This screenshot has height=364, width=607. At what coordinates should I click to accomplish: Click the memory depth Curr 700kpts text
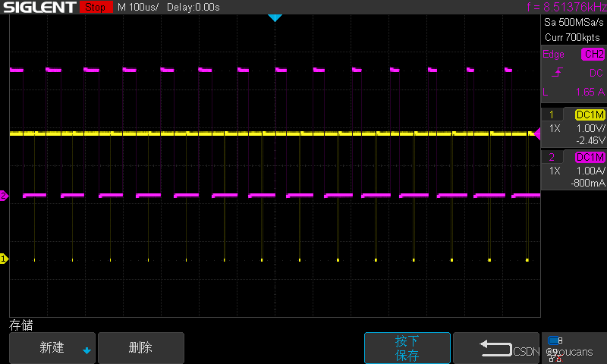point(572,37)
